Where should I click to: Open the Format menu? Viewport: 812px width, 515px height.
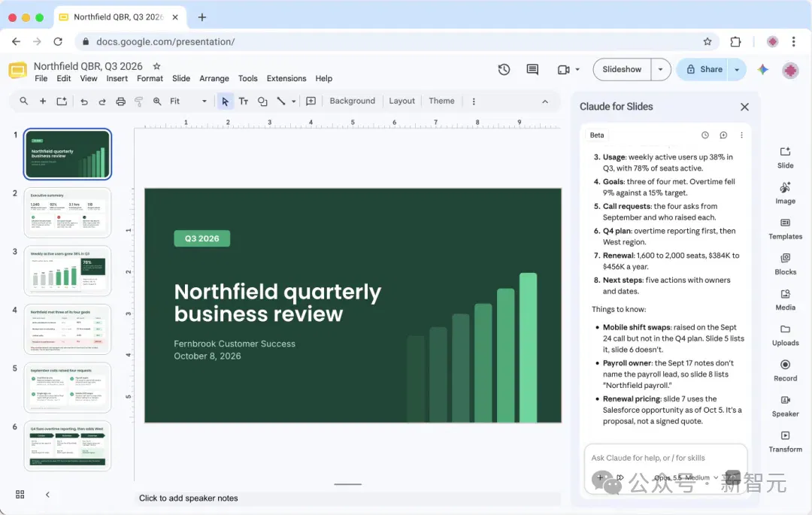click(150, 79)
